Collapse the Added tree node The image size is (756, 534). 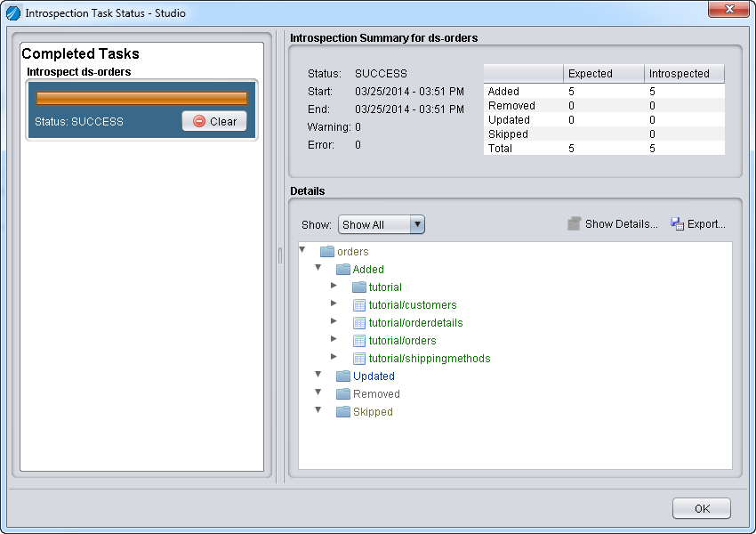[318, 268]
